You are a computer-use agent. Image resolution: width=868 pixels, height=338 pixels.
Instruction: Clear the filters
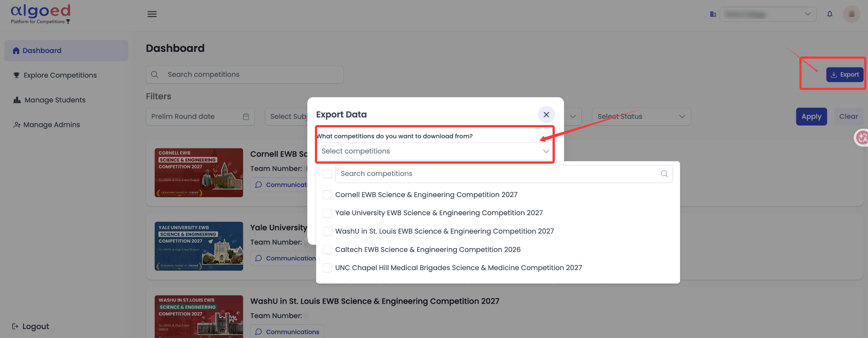point(849,117)
